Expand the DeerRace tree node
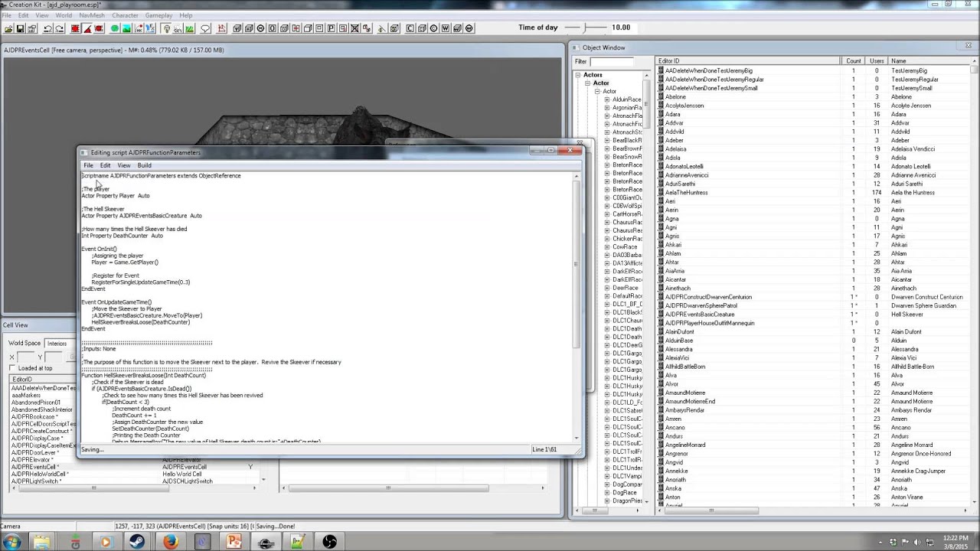The width and height of the screenshot is (980, 551). point(607,288)
